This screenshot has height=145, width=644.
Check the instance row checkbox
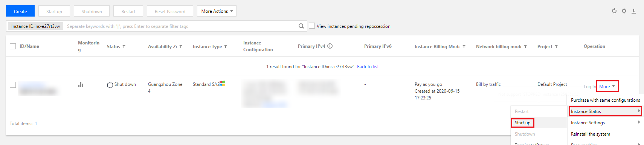point(13,85)
